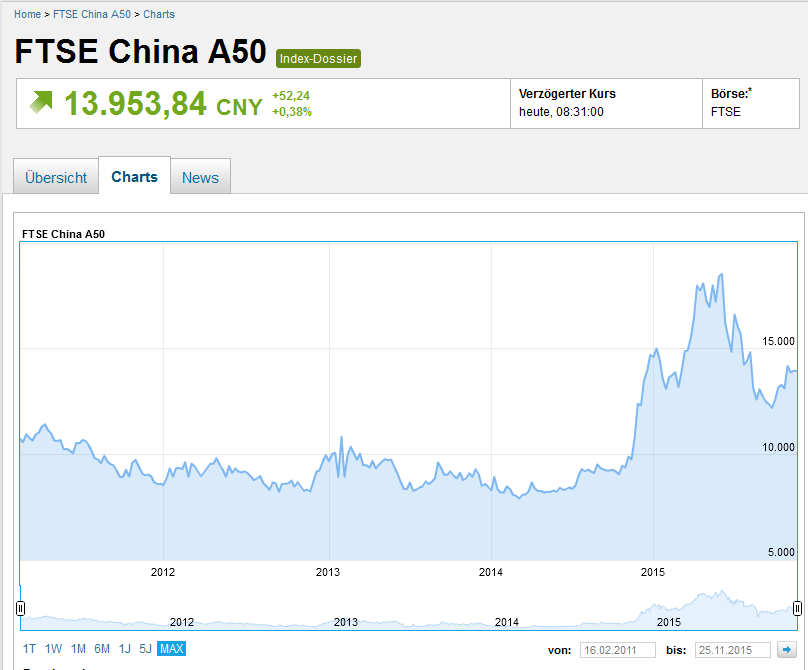This screenshot has width=808, height=670.
Task: Switch to the News tab
Action: click(x=200, y=177)
